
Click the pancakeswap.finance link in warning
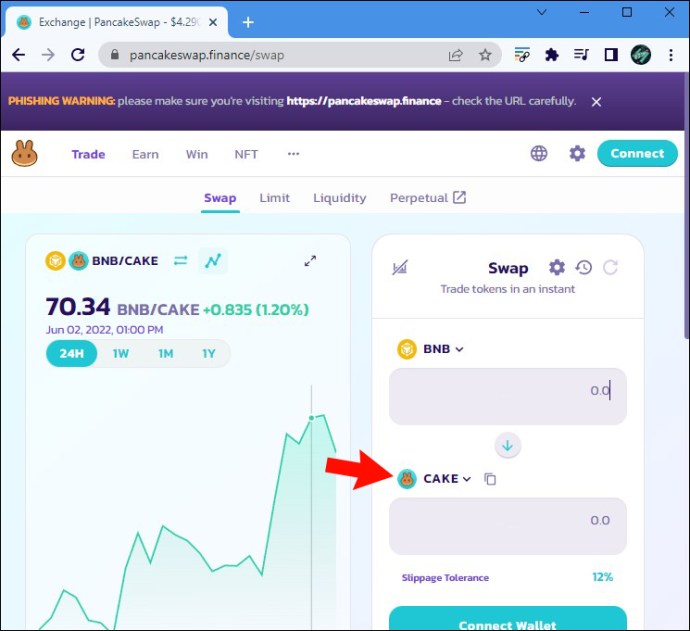click(363, 101)
